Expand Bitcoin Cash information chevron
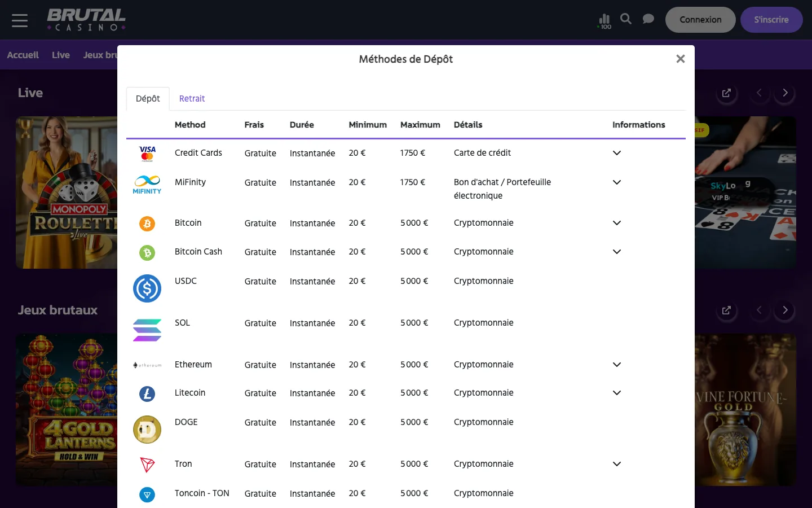Viewport: 812px width, 508px height. click(617, 252)
